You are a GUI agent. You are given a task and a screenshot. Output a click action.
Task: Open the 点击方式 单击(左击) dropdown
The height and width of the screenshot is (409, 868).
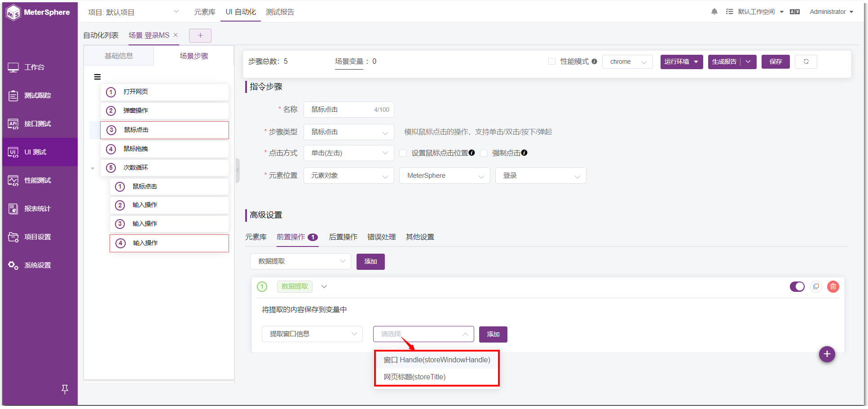pos(349,153)
